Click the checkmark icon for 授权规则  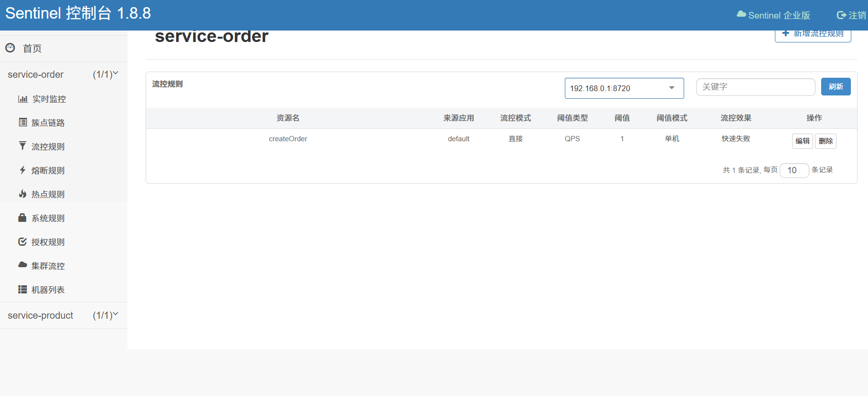22,241
